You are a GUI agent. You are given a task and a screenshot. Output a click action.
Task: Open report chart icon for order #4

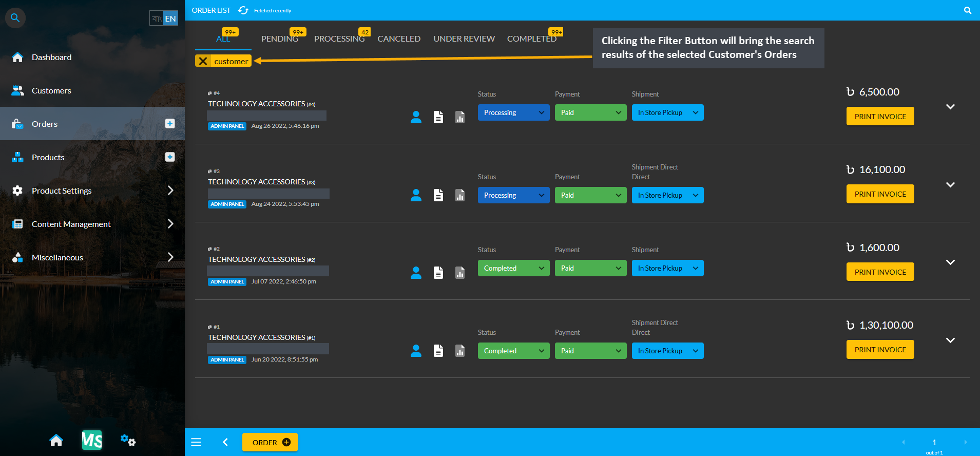coord(460,118)
